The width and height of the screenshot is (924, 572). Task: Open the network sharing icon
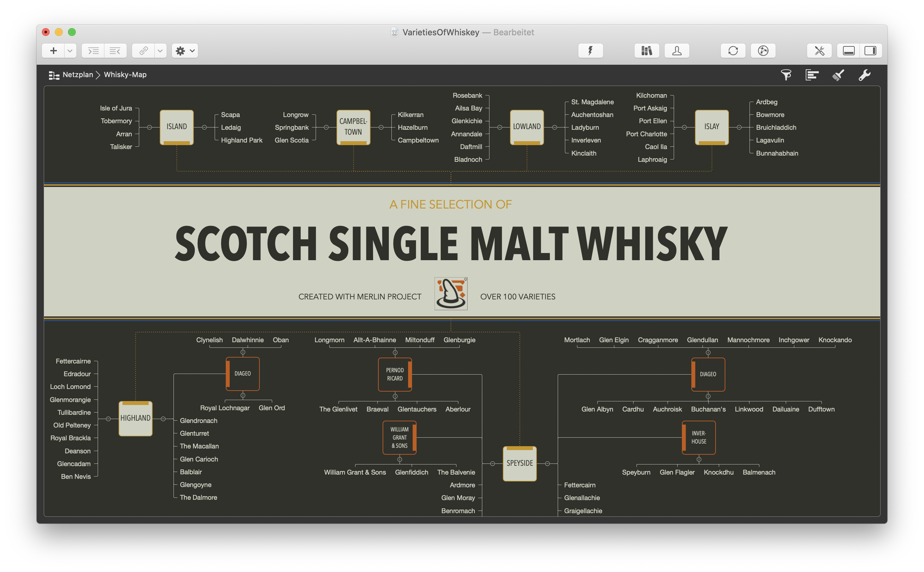[x=763, y=50]
